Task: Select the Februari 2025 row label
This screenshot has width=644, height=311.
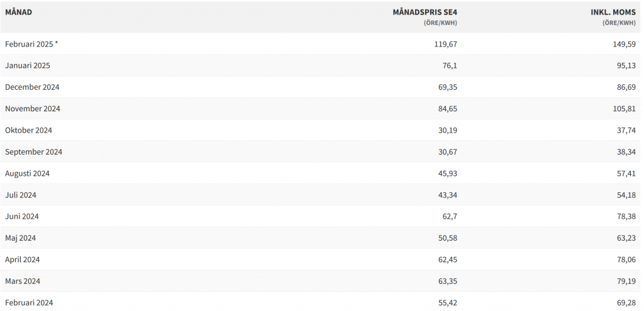Action: (31, 44)
